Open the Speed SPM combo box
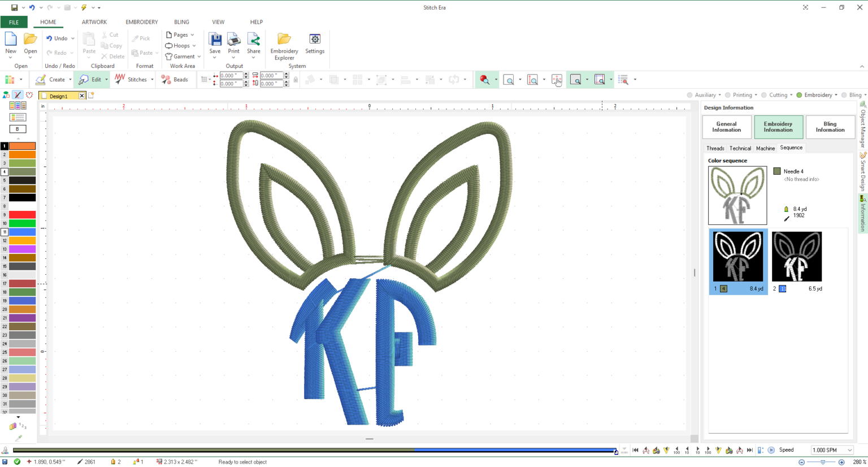Image resolution: width=868 pixels, height=467 pixels. coord(831,449)
